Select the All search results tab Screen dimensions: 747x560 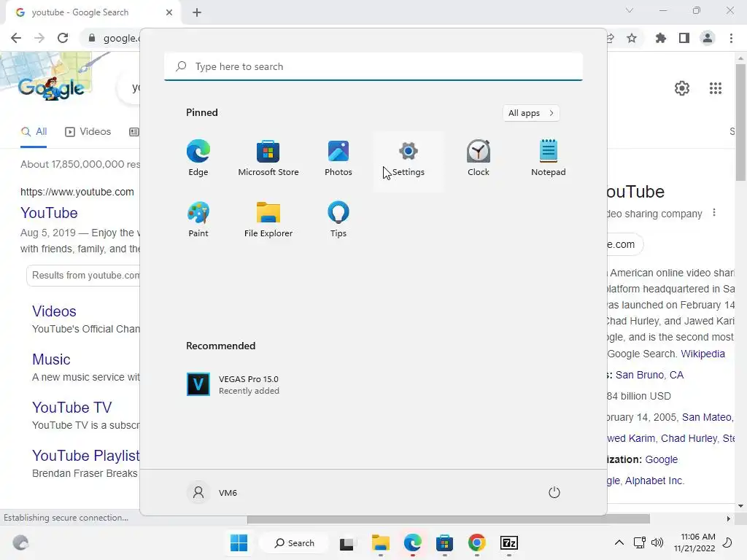tap(34, 132)
